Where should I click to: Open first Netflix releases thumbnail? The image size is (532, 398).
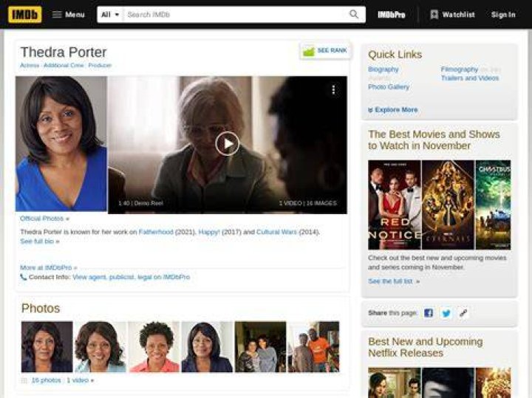pos(395,382)
